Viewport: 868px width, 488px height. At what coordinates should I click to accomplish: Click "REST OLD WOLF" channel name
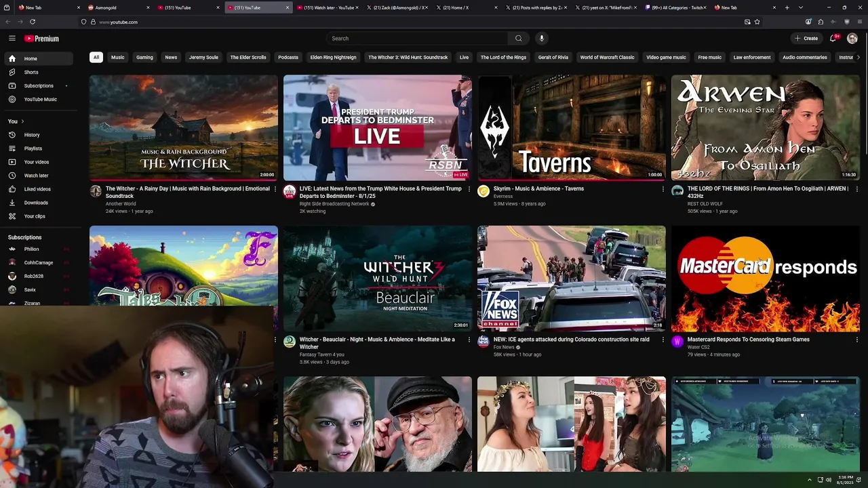pyautogui.click(x=705, y=204)
